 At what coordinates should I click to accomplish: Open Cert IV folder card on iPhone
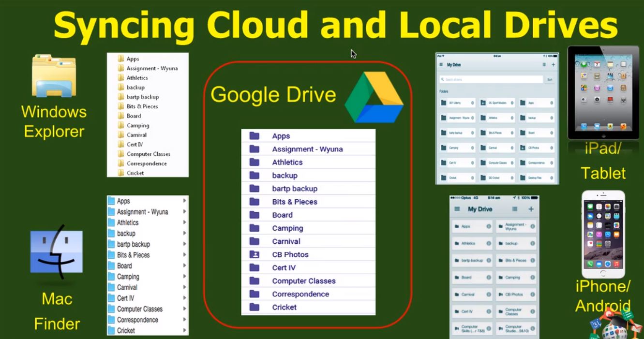(472, 311)
